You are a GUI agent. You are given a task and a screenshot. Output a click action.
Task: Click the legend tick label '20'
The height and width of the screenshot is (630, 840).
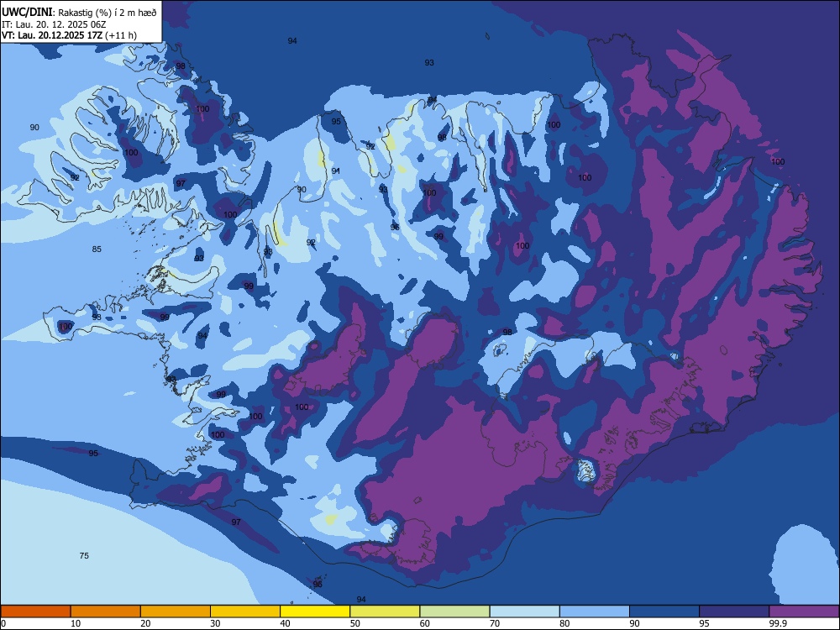coord(145,623)
